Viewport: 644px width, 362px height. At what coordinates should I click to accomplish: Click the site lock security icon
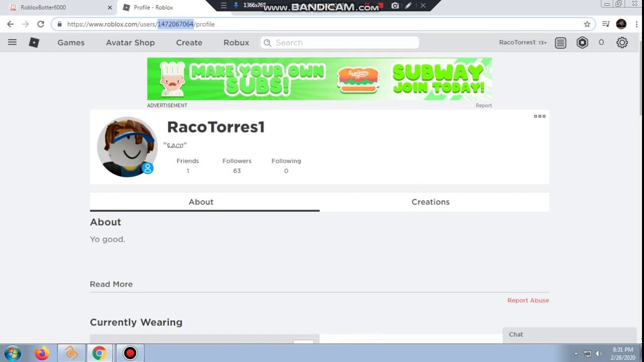pyautogui.click(x=59, y=24)
